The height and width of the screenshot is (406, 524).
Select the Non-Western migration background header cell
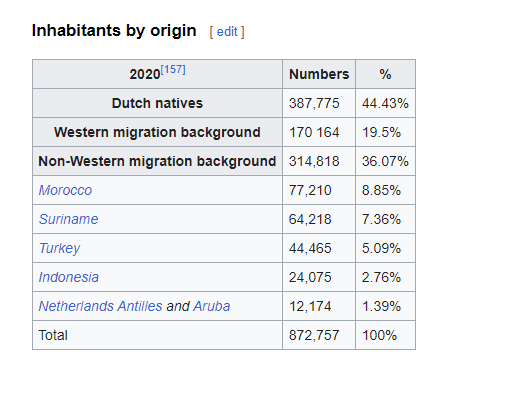[x=157, y=161]
